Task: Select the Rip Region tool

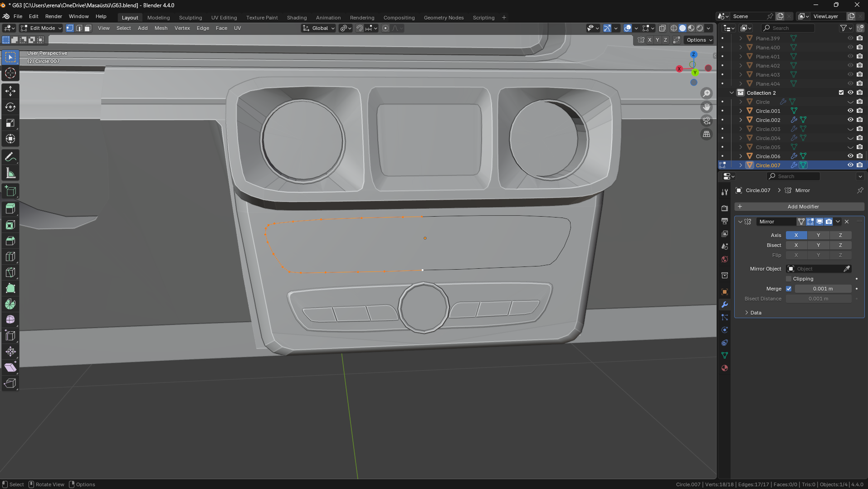Action: click(10, 383)
